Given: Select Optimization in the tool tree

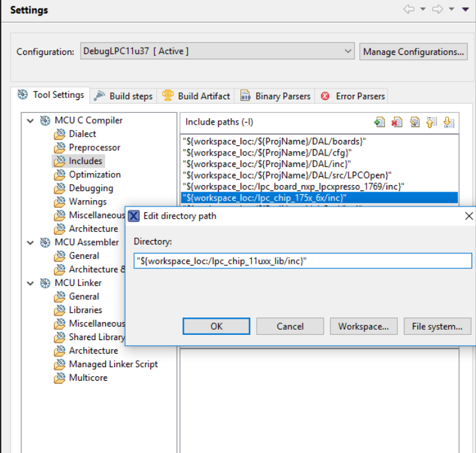Looking at the screenshot, I should coord(95,175).
